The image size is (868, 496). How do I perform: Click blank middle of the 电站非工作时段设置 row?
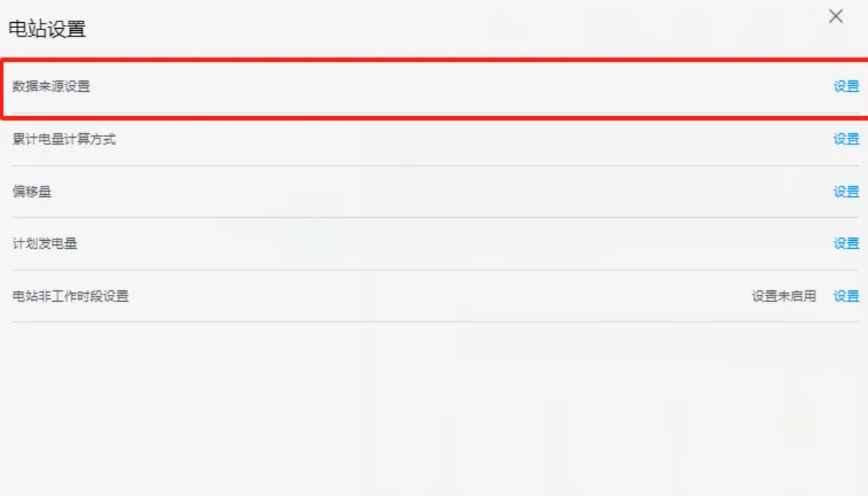430,296
